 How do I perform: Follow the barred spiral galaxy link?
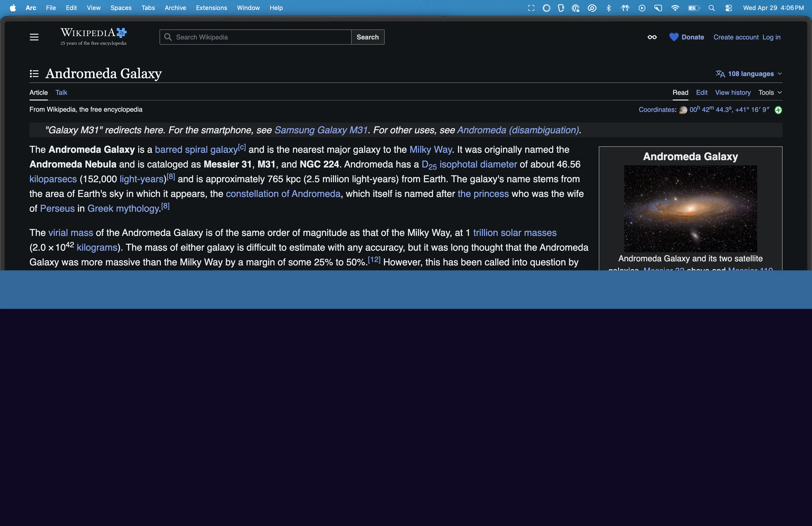pyautogui.click(x=196, y=149)
